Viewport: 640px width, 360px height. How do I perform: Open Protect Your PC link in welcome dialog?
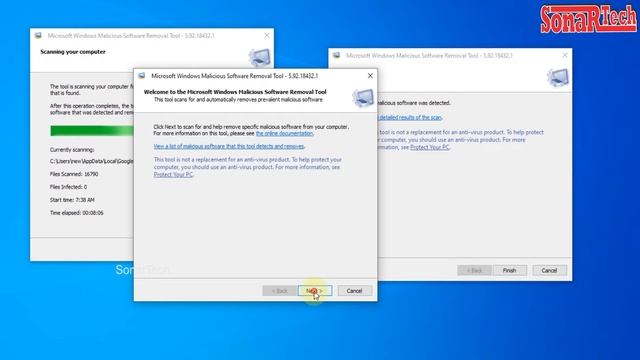[x=173, y=174]
